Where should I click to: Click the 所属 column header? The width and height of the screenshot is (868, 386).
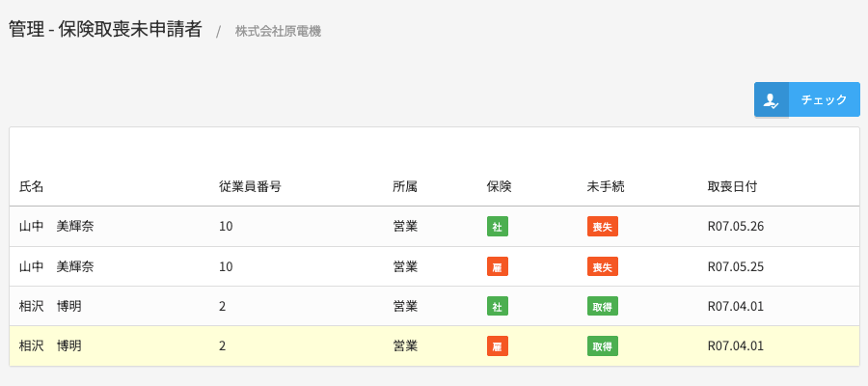click(x=405, y=186)
